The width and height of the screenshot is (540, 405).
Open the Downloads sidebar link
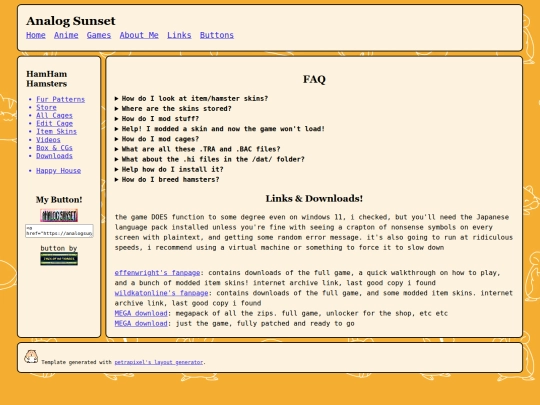(x=54, y=156)
